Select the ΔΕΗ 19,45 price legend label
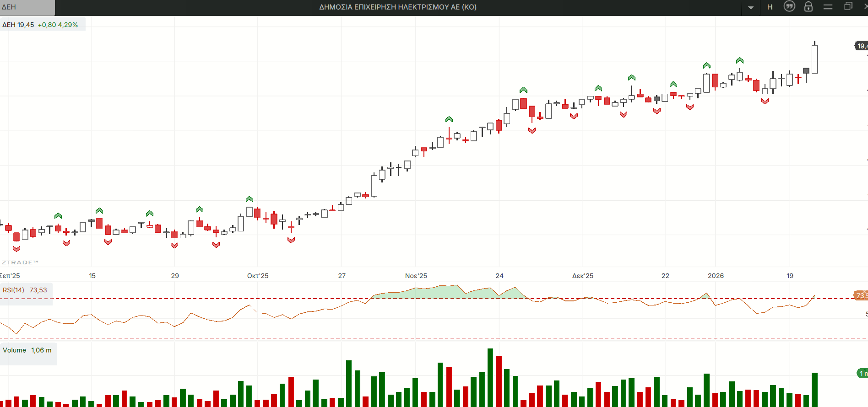The image size is (868, 407). point(18,25)
